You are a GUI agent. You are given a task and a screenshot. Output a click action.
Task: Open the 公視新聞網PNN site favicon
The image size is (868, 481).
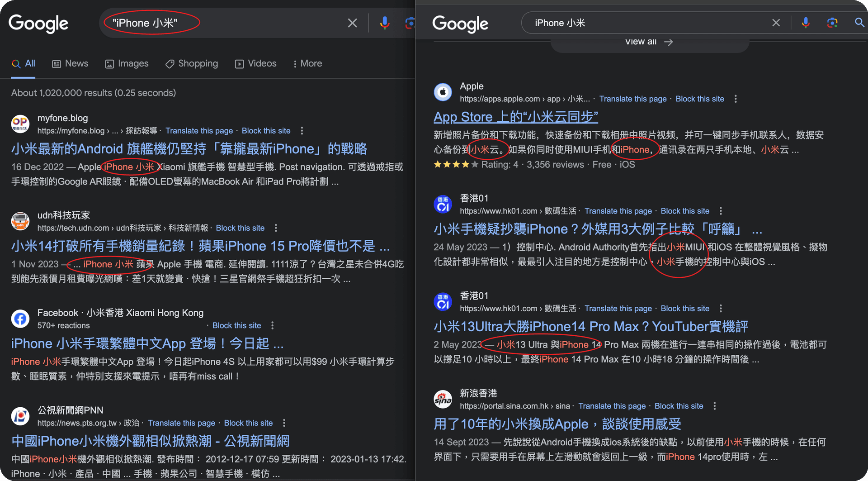tap(20, 416)
